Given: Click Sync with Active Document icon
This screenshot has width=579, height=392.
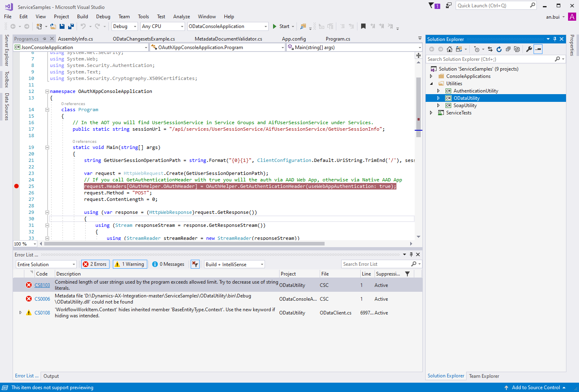Looking at the screenshot, I should pyautogui.click(x=490, y=49).
